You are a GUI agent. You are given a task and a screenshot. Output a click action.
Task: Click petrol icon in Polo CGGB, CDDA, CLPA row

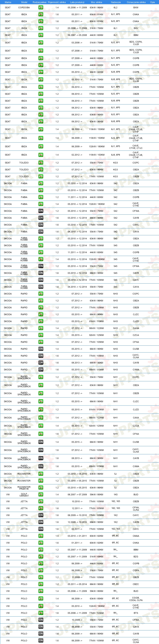click(41, 599)
